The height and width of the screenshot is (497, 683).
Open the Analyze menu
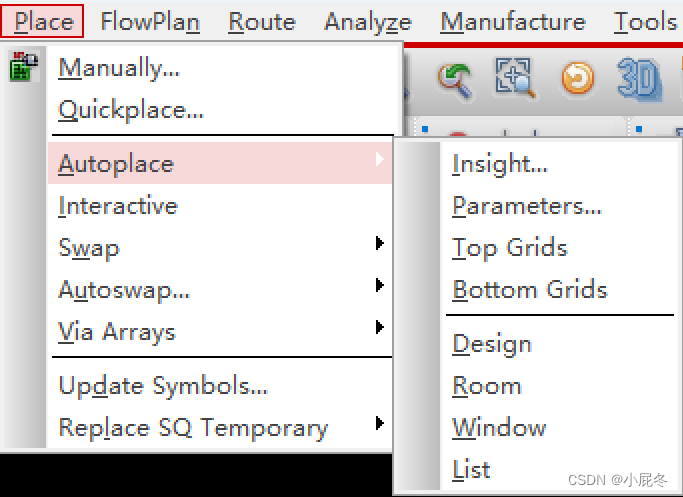coord(368,22)
